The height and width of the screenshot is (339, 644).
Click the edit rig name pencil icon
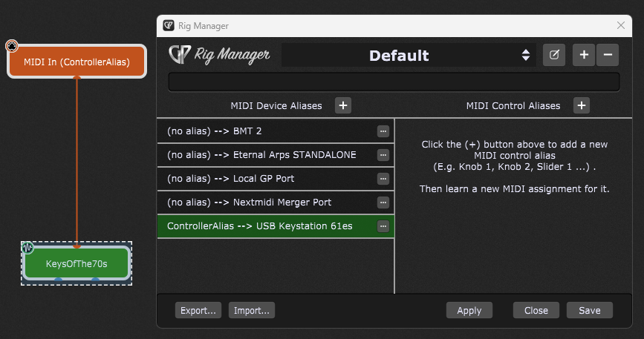click(x=554, y=55)
